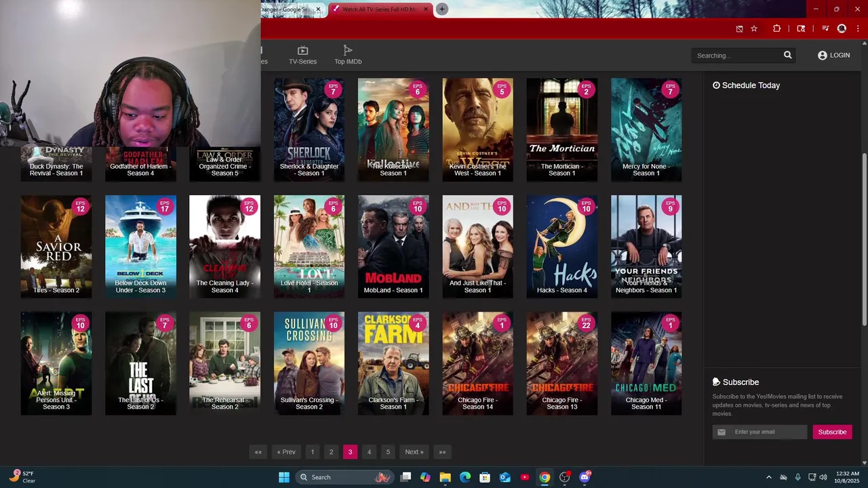The width and height of the screenshot is (868, 488).
Task: Open Alert: Missing Persons Unit Season 3
Action: click(56, 363)
